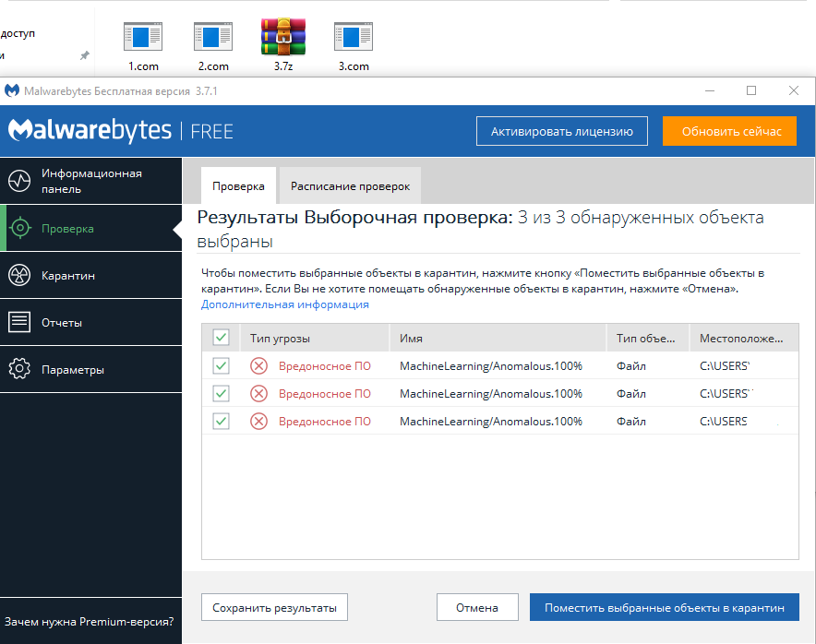This screenshot has width=816, height=644.
Task: Select second row MachineLearning/Anomalous.100% name
Action: click(x=491, y=394)
